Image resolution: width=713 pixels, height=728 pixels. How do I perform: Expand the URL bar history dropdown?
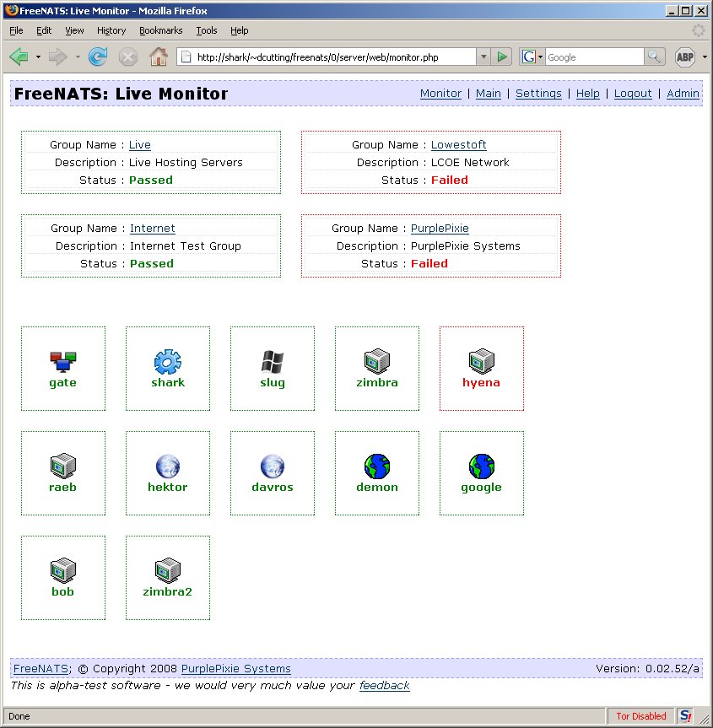[x=483, y=57]
